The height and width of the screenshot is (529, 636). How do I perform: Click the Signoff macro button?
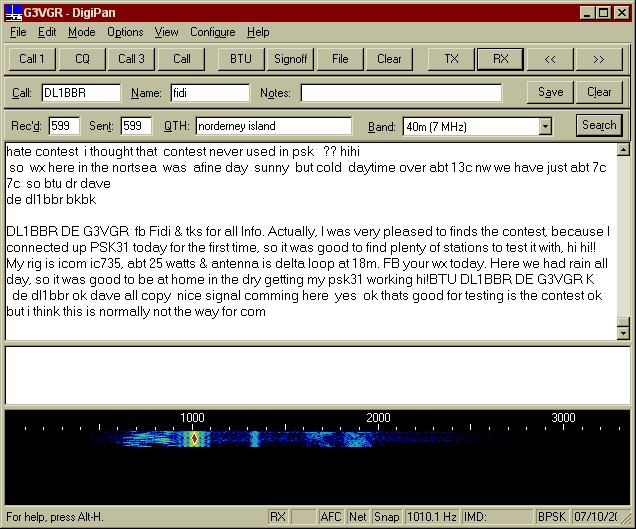click(x=290, y=59)
